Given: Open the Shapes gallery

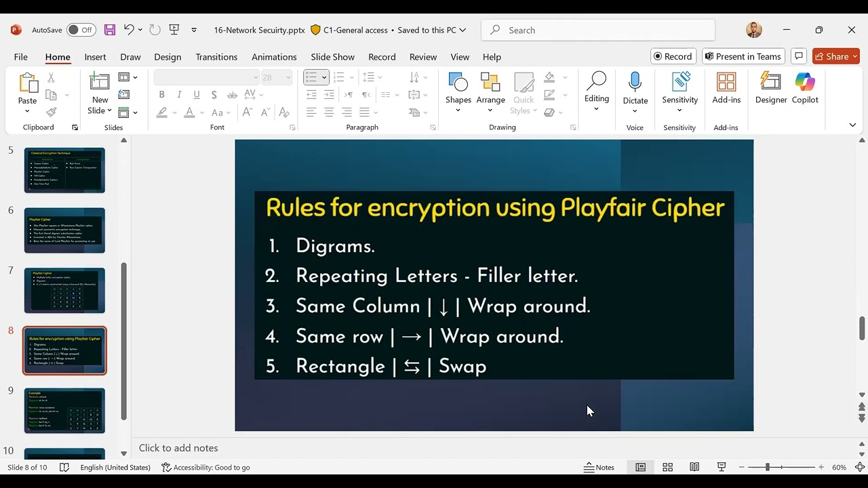Looking at the screenshot, I should pyautogui.click(x=458, y=93).
